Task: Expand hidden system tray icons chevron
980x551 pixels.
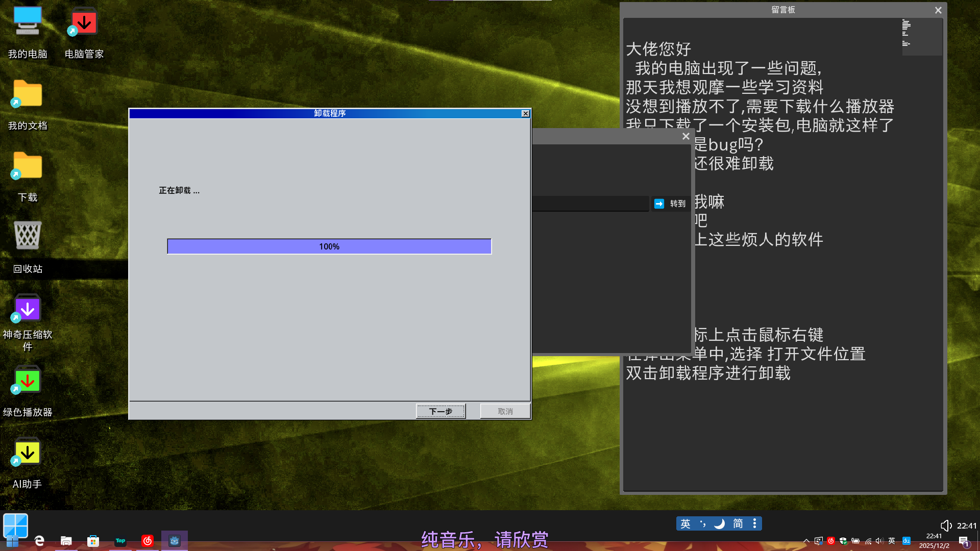Action: [x=806, y=541]
